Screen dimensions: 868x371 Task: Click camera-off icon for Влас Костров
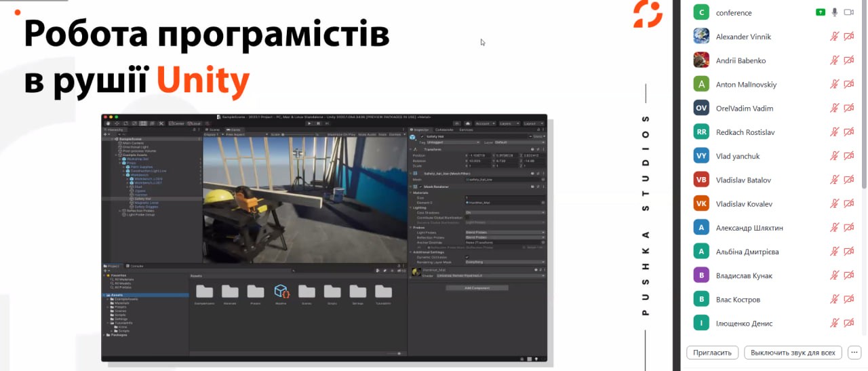[x=848, y=299]
